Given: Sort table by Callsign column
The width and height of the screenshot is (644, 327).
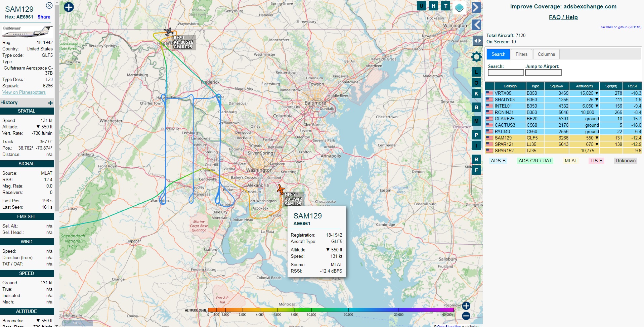Looking at the screenshot, I should coord(510,86).
